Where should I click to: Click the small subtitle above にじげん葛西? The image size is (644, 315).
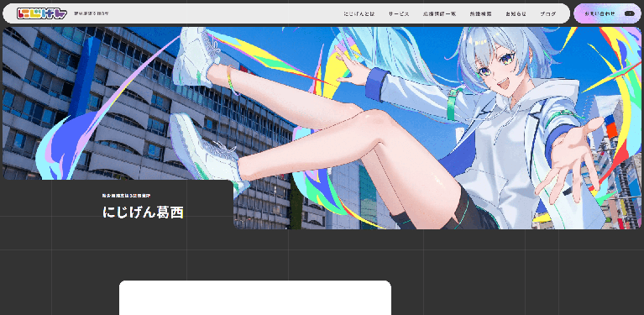[126, 196]
